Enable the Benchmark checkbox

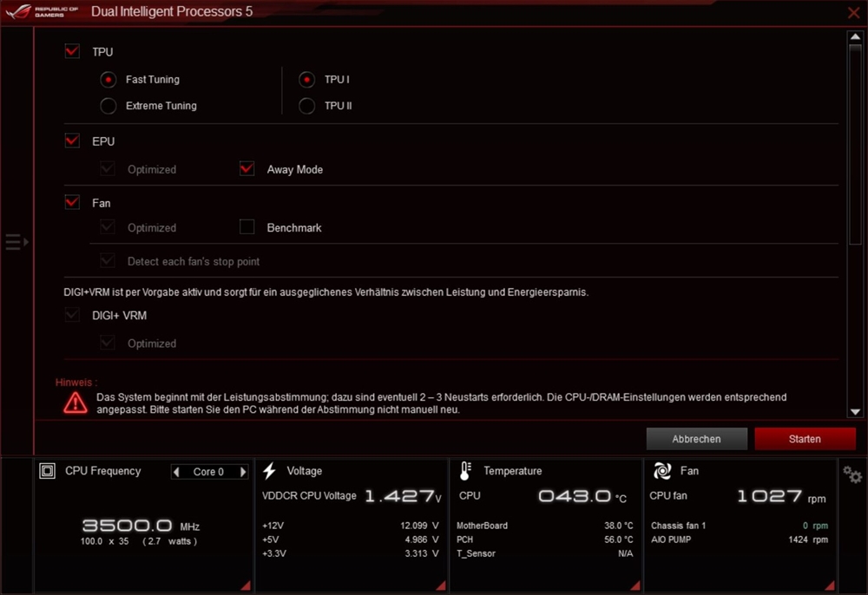[247, 226]
